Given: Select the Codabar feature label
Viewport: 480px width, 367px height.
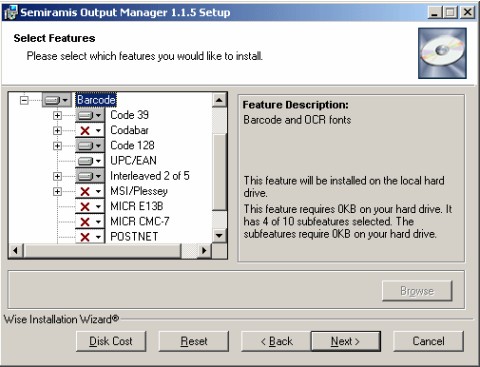Looking at the screenshot, I should [x=129, y=130].
